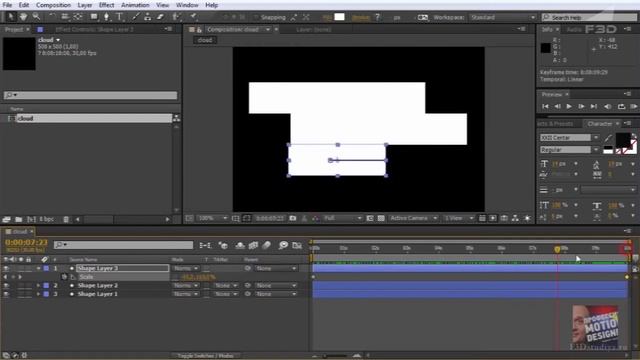
Task: Click the Scale stopwatch icon
Action: click(64, 277)
